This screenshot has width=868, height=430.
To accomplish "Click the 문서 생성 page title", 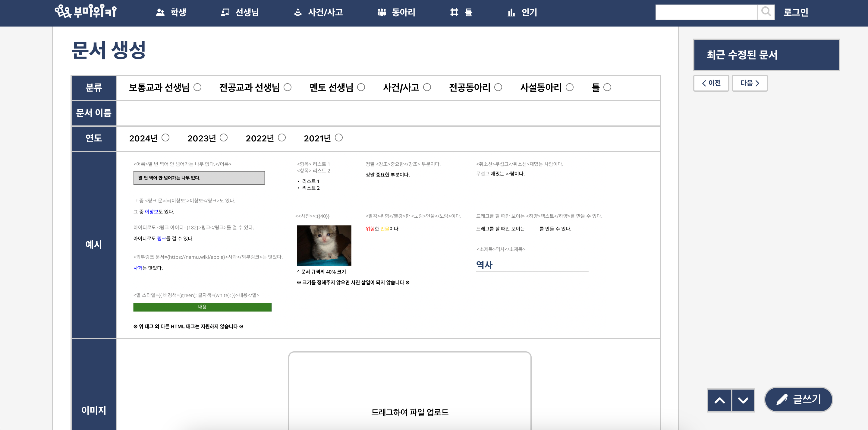I will 108,50.
